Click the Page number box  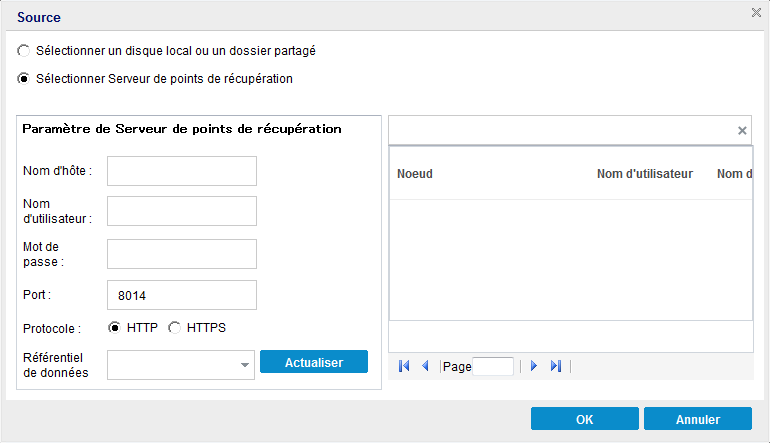click(493, 366)
